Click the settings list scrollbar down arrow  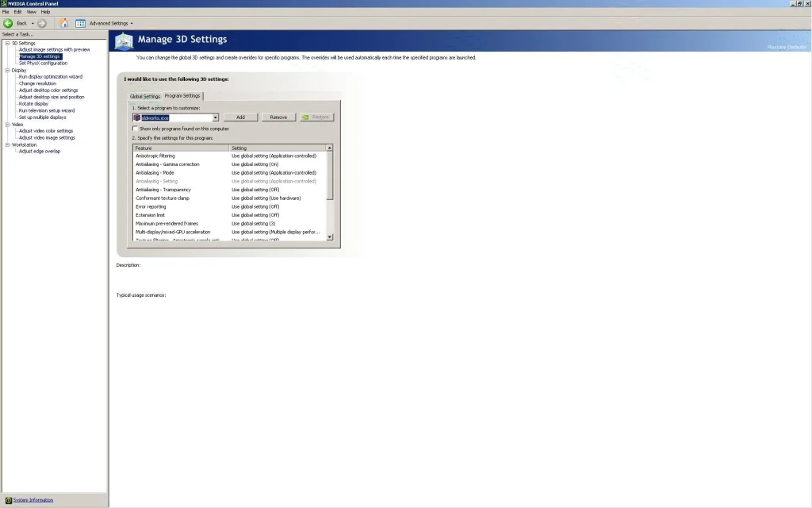click(x=330, y=237)
